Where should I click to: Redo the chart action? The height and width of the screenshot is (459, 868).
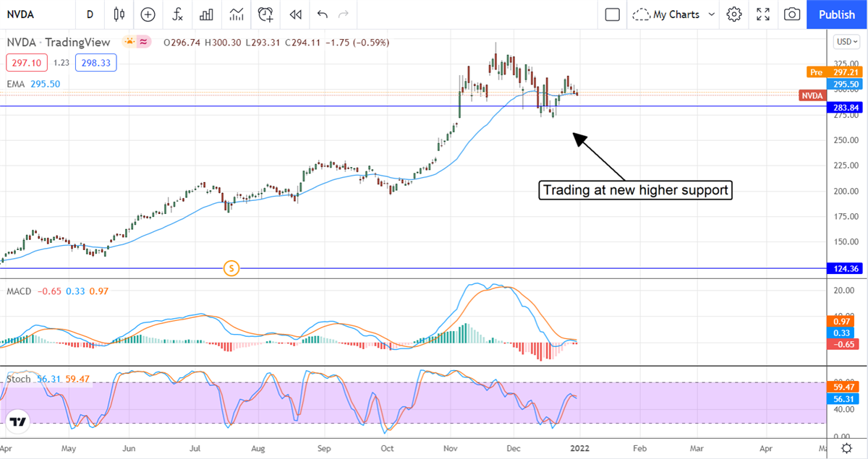click(x=344, y=14)
